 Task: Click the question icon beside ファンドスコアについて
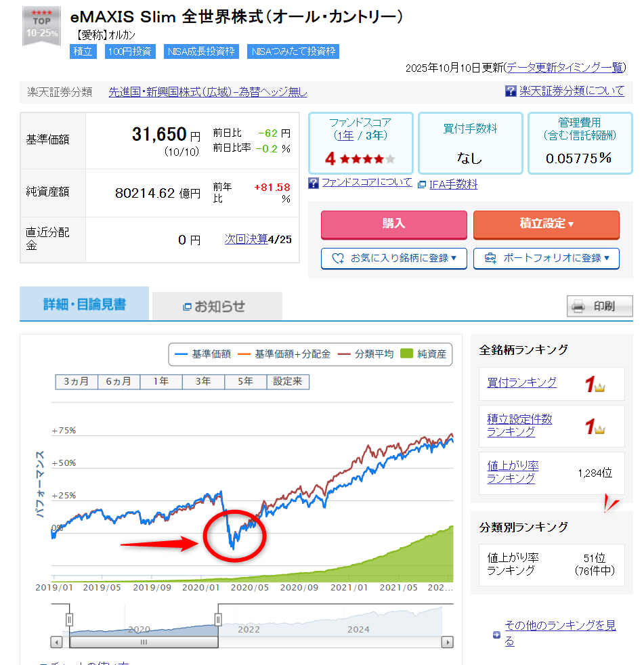coord(314,183)
